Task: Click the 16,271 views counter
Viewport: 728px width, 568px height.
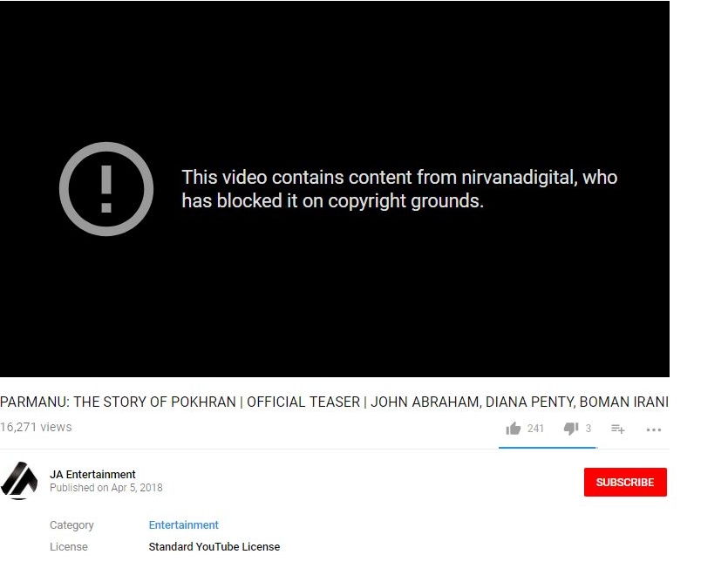Action: pyautogui.click(x=36, y=427)
